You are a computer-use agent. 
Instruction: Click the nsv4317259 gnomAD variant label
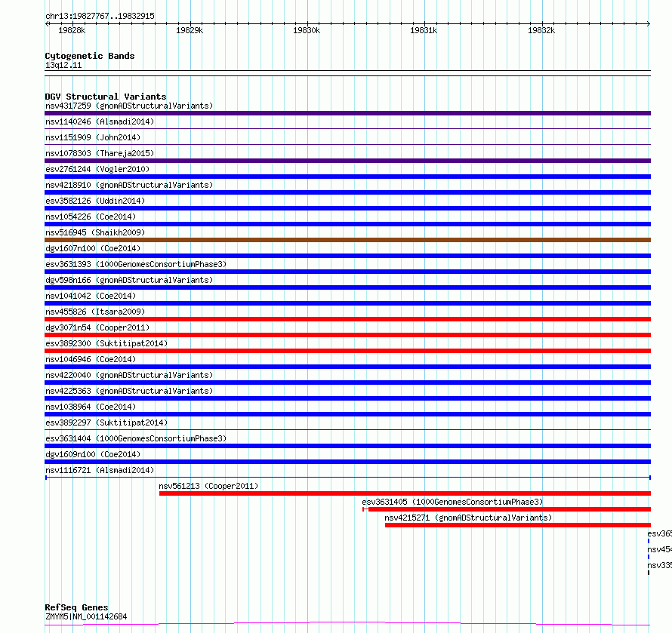(129, 106)
